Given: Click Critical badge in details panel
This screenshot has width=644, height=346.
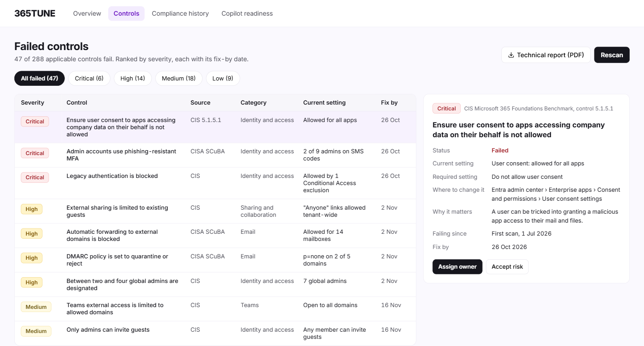Looking at the screenshot, I should click(x=446, y=109).
